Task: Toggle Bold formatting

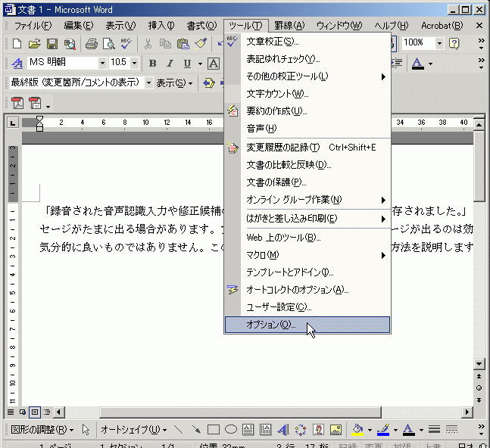Action: pyautogui.click(x=152, y=64)
